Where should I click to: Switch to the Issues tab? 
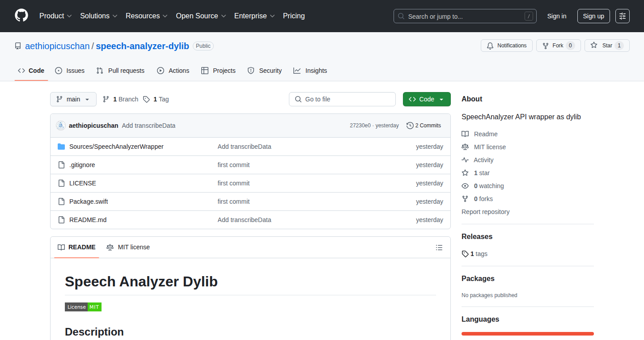(70, 71)
